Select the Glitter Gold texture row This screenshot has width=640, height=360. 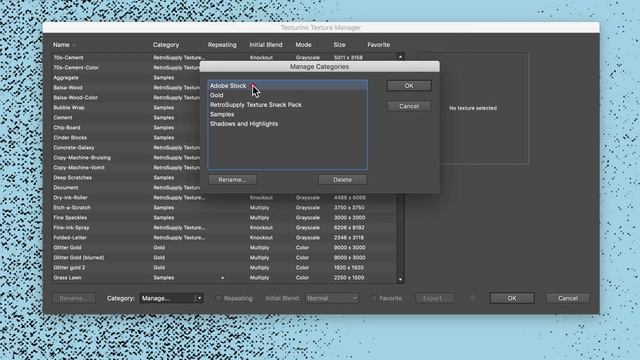coord(224,247)
